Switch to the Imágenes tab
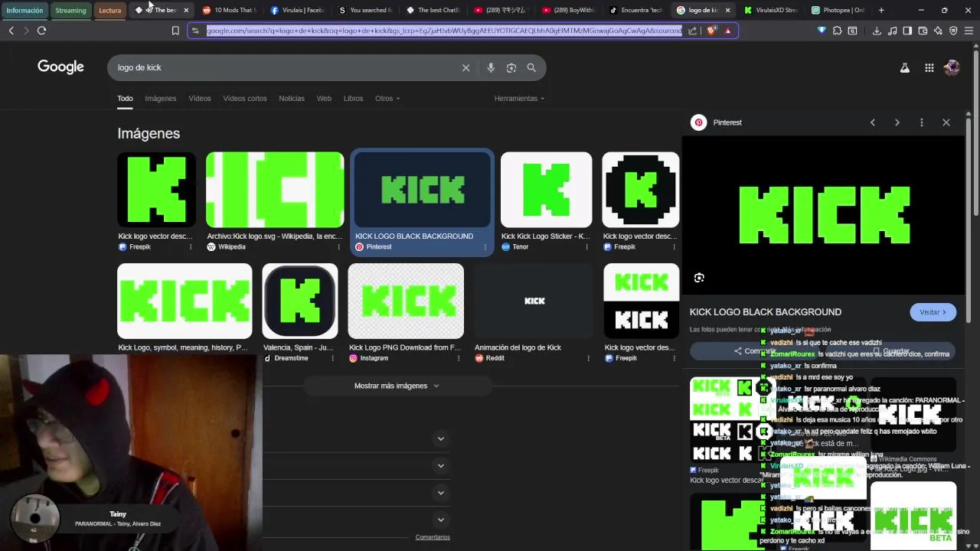Image resolution: width=980 pixels, height=551 pixels. pos(161,98)
